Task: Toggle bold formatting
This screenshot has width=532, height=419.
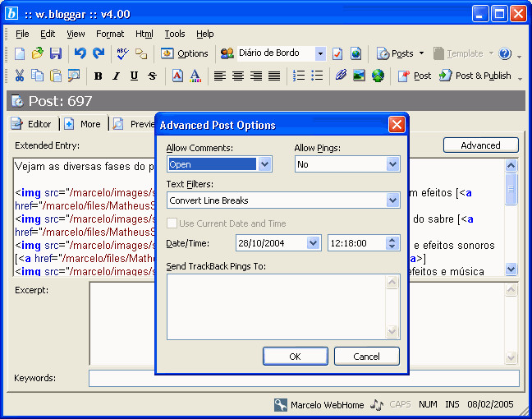Action: [x=98, y=76]
